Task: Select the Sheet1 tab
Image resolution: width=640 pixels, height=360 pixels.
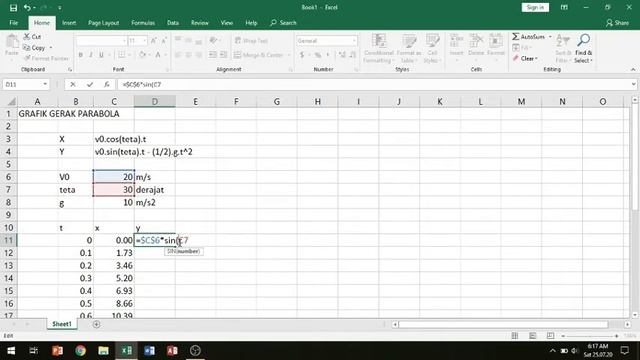Action: click(x=62, y=324)
